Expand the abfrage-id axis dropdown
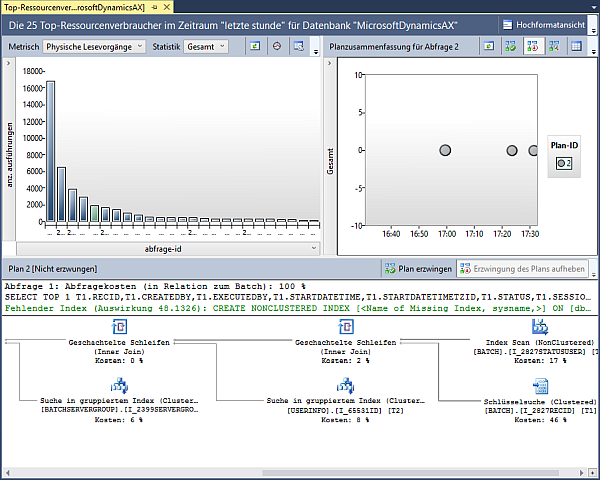This screenshot has width=600, height=480. 312,247
